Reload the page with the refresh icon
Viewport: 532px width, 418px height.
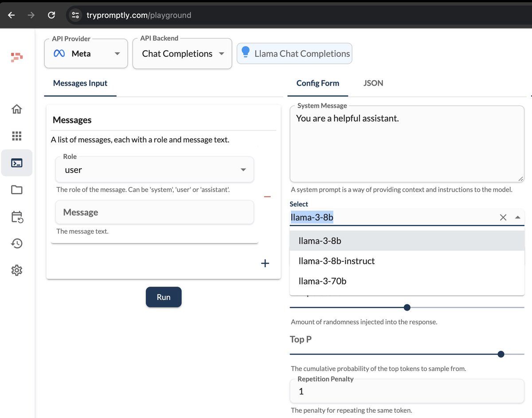click(x=51, y=15)
